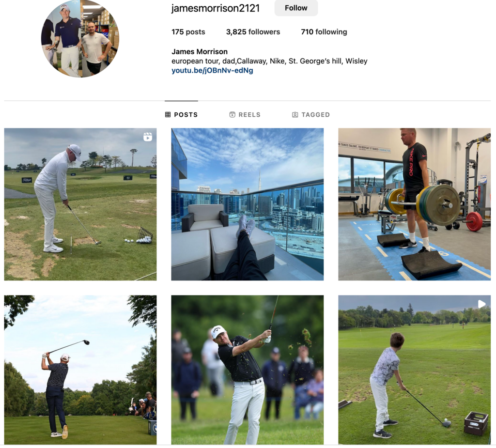This screenshot has width=496, height=448.
Task: Follow jamesmorrison2121
Action: (296, 8)
